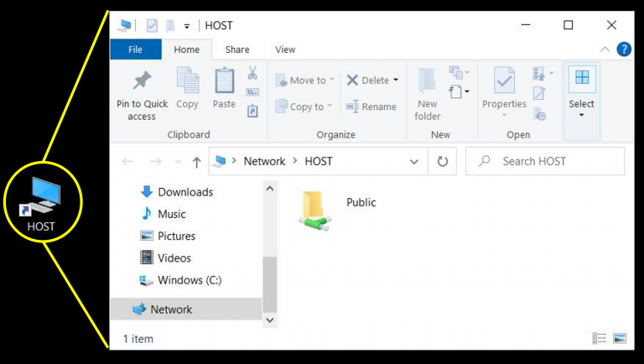
Task: Click the Copy path icon
Action: click(252, 92)
